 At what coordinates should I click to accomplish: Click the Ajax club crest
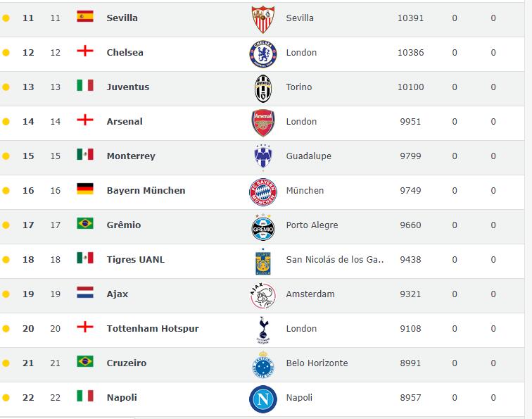click(x=263, y=295)
